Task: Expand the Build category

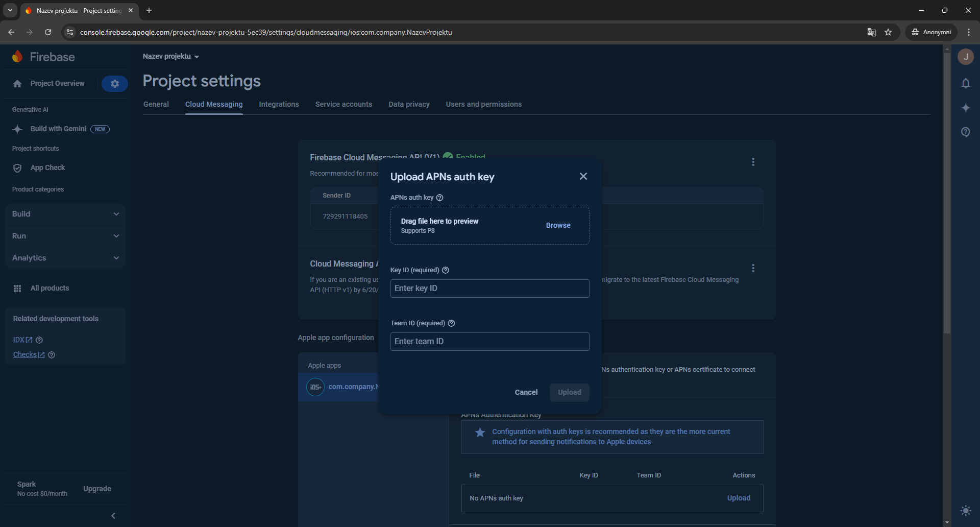Action: pyautogui.click(x=65, y=214)
